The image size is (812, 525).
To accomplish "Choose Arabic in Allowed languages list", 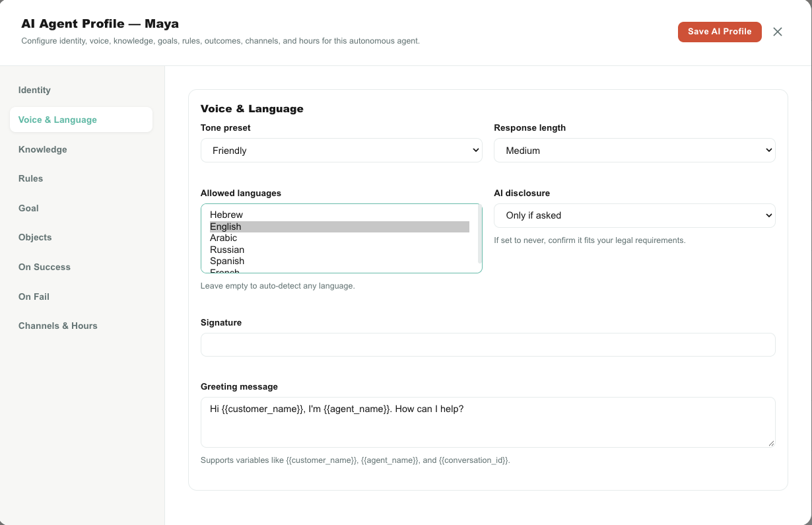I will click(x=339, y=238).
